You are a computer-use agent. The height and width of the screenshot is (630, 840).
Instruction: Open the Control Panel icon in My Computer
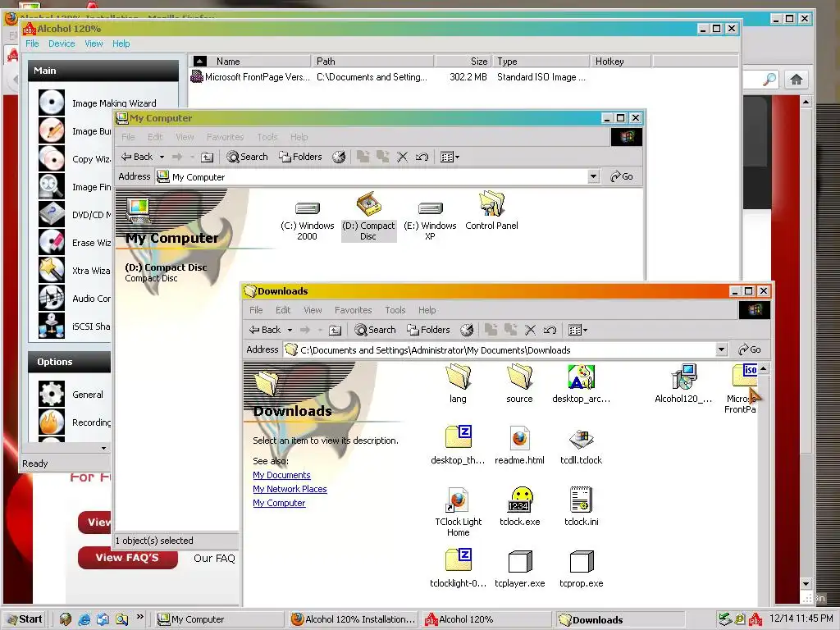pos(492,211)
